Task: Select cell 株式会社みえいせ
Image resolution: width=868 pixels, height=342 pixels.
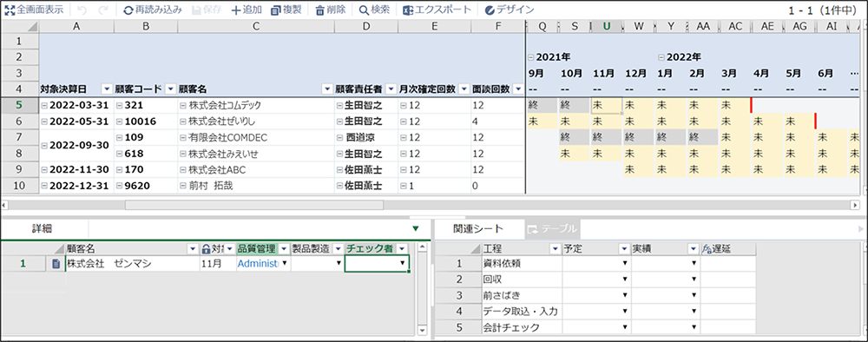Action: coord(256,154)
